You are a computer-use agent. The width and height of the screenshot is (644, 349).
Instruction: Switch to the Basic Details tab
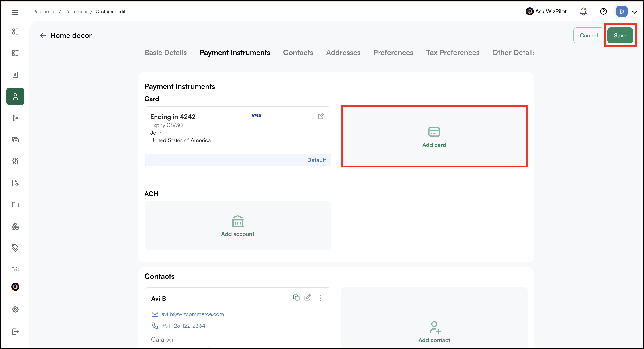165,53
